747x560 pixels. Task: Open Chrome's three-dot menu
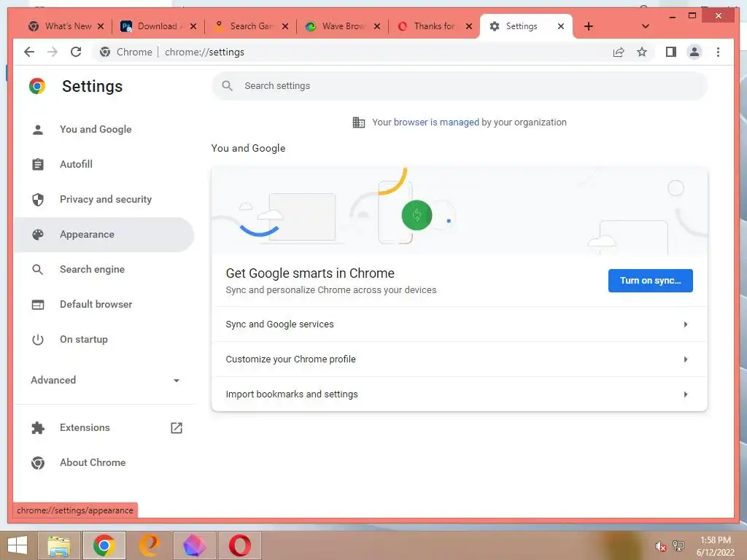[718, 52]
